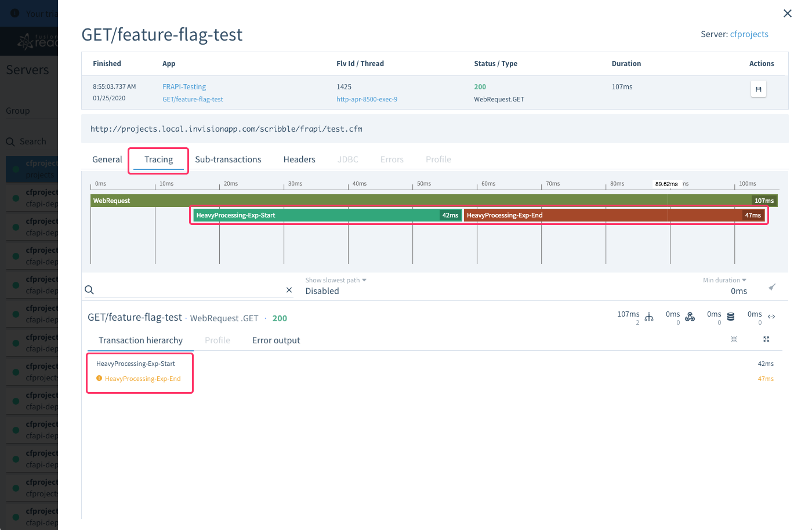Viewport: 812px width, 530px height.
Task: Open the Min duration dropdown
Action: (x=724, y=280)
